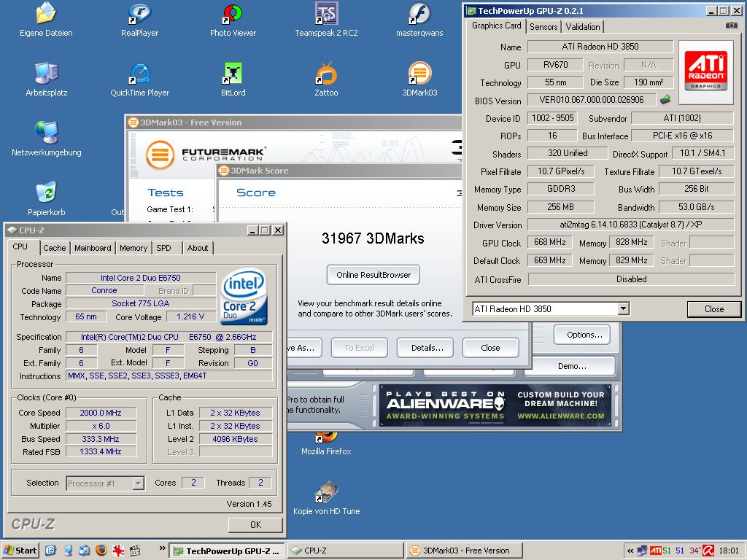Viewport: 747px width, 560px height.
Task: Expand the quick launch overflow chevron
Action: [162, 548]
